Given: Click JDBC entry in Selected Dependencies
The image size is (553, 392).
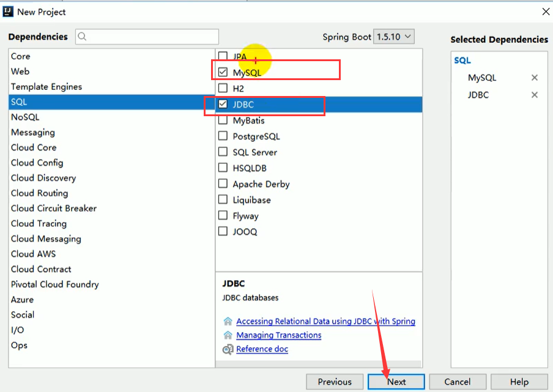Looking at the screenshot, I should [478, 95].
